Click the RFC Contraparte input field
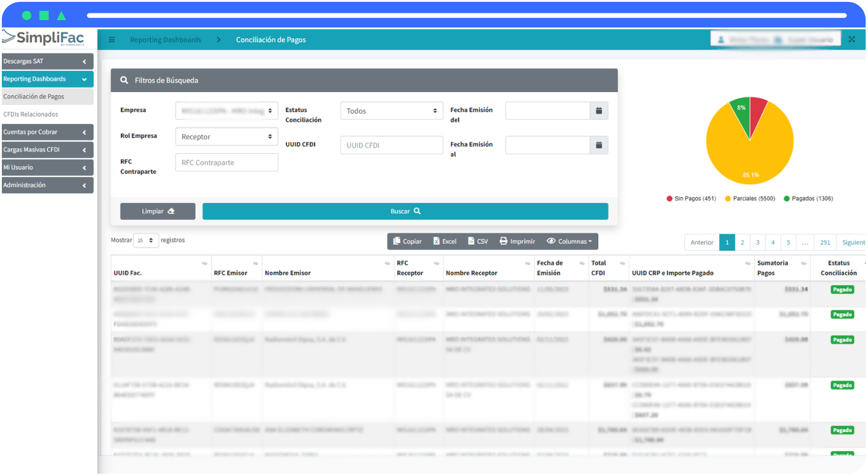Viewport: 868px width, 476px height. (226, 162)
